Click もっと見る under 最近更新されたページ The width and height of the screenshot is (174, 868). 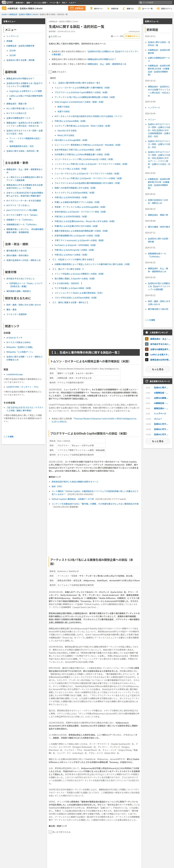157,441
